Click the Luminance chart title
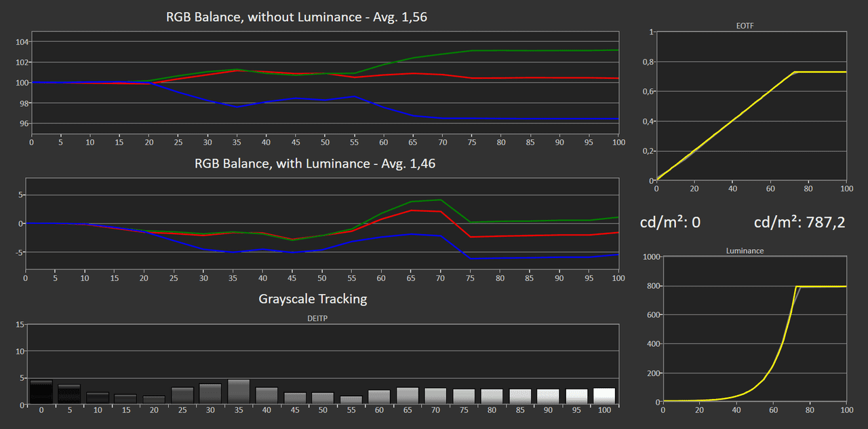This screenshot has height=429, width=868. (745, 250)
